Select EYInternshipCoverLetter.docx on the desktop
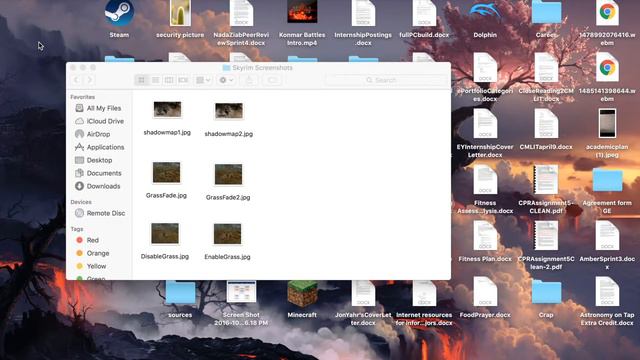Screen dimensions: 640x360 (485, 123)
